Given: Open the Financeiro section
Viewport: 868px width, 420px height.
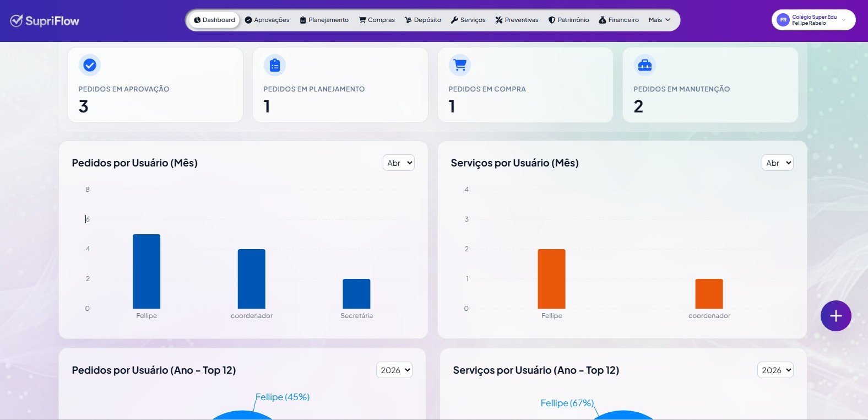Looking at the screenshot, I should (x=619, y=20).
